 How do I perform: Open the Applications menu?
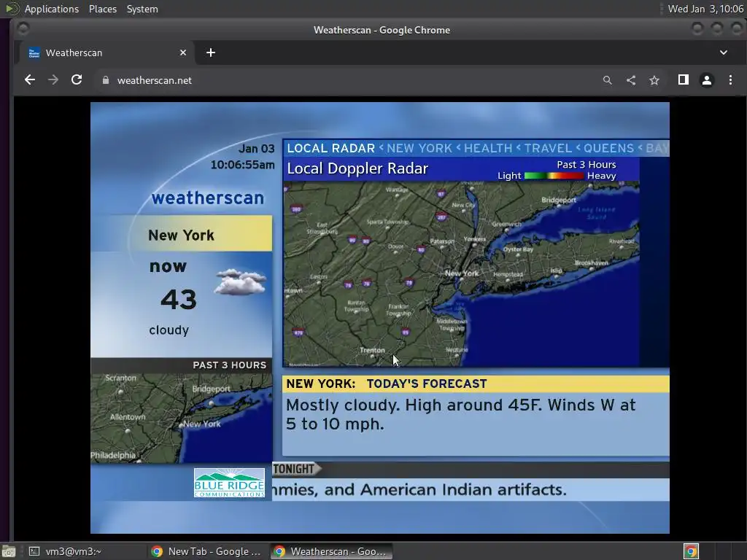52,9
